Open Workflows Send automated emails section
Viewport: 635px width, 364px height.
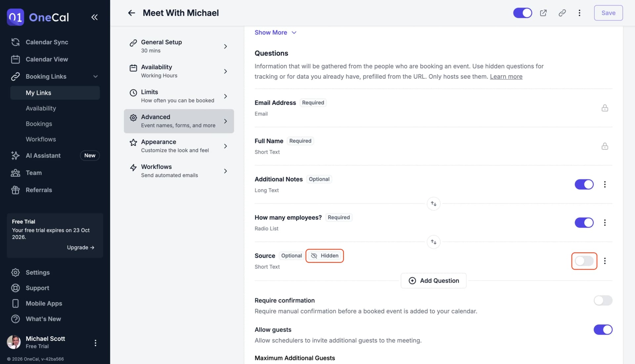point(179,171)
